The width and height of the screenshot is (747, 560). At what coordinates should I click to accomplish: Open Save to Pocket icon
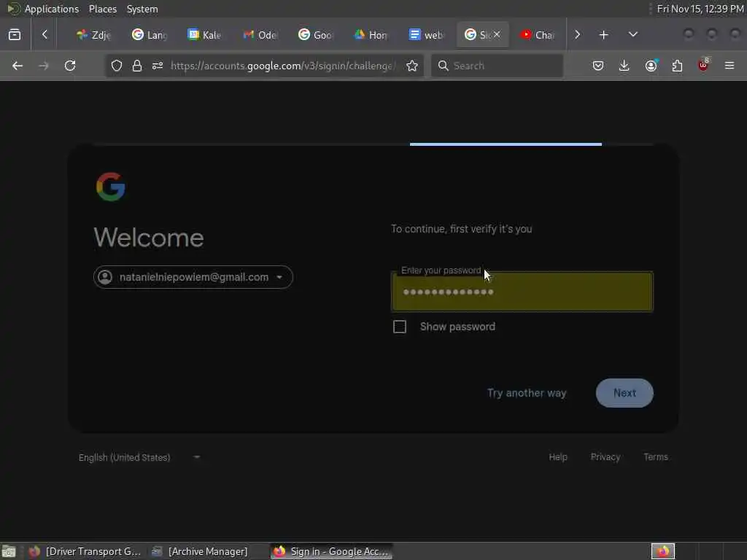(598, 66)
